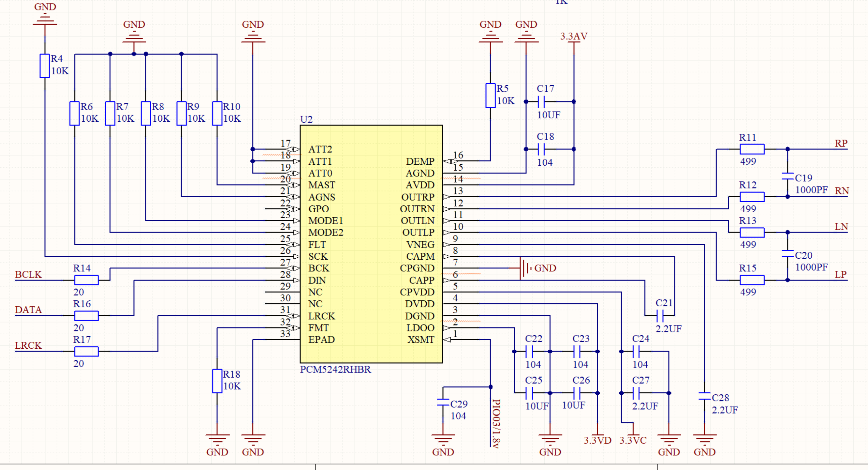Click resistor R4 symbol
This screenshot has height=470, width=868.
[x=44, y=66]
